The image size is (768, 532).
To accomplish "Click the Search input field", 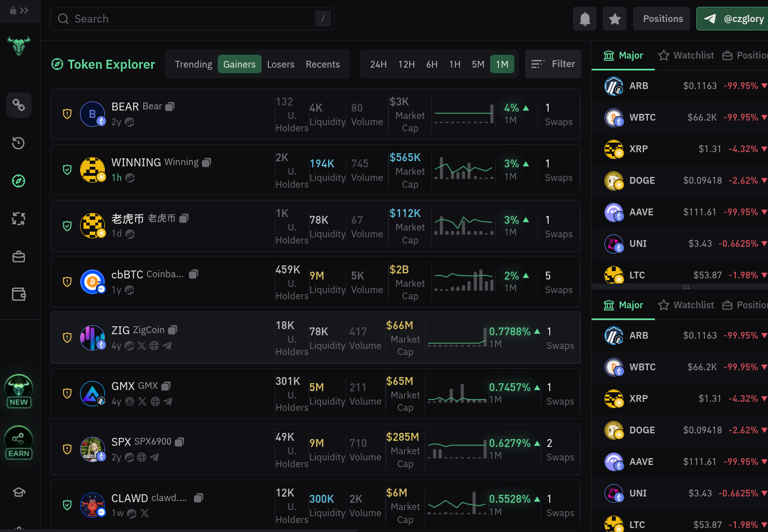I will pyautogui.click(x=192, y=19).
